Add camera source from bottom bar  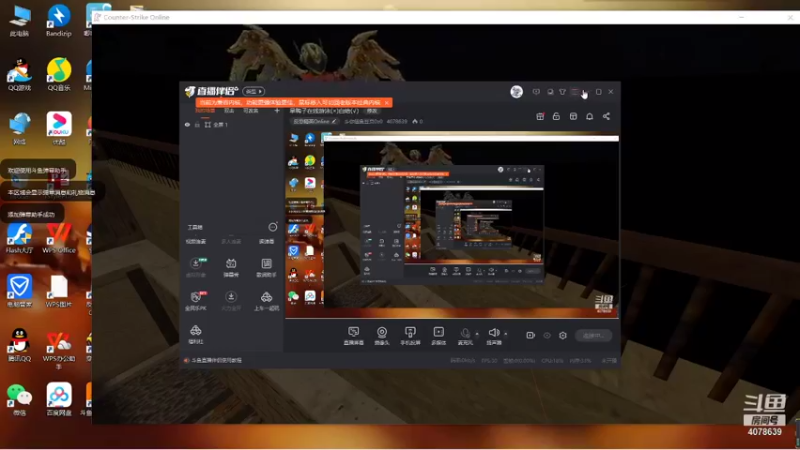(x=382, y=336)
